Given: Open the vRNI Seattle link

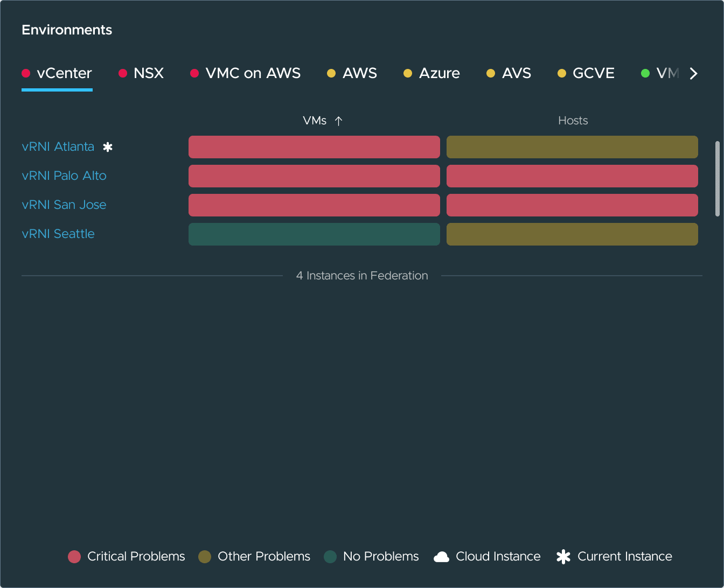Looking at the screenshot, I should click(58, 234).
